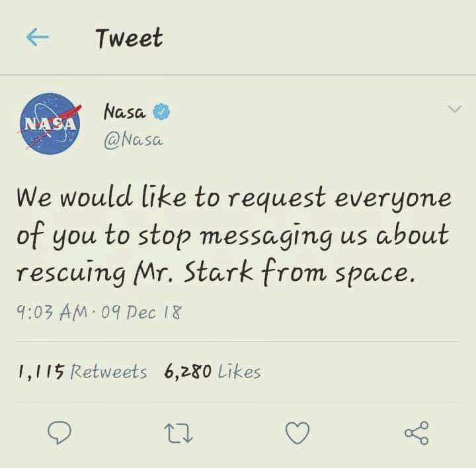Retweet the Nasa tweet
This screenshot has width=476, height=468.
(x=178, y=433)
